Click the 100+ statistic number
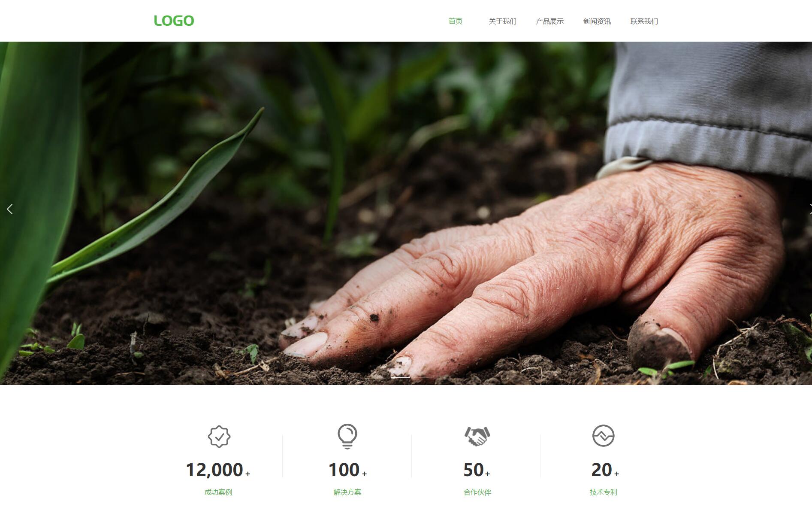This screenshot has height=513, width=812. [347, 470]
